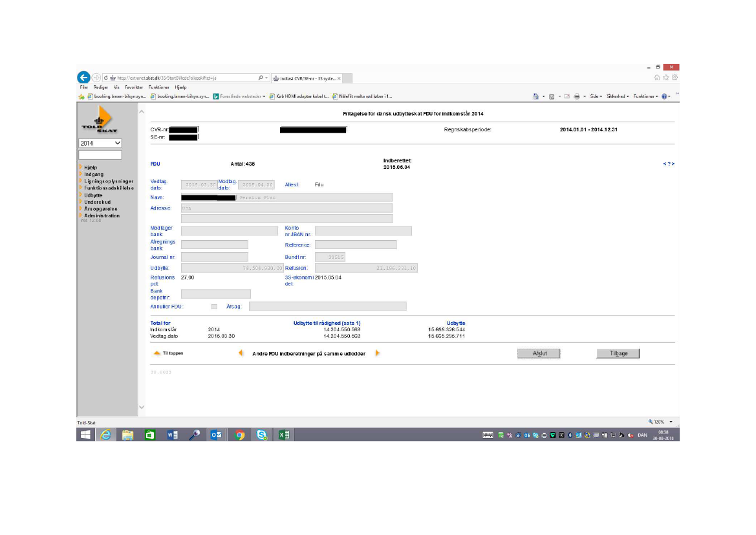The image size is (756, 535).
Task: Open the Windows Store in the taskbar
Action: (150, 435)
